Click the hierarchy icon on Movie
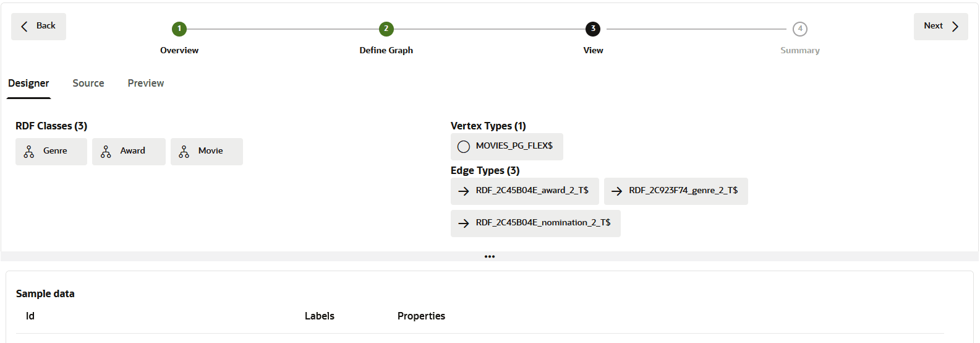 184,152
